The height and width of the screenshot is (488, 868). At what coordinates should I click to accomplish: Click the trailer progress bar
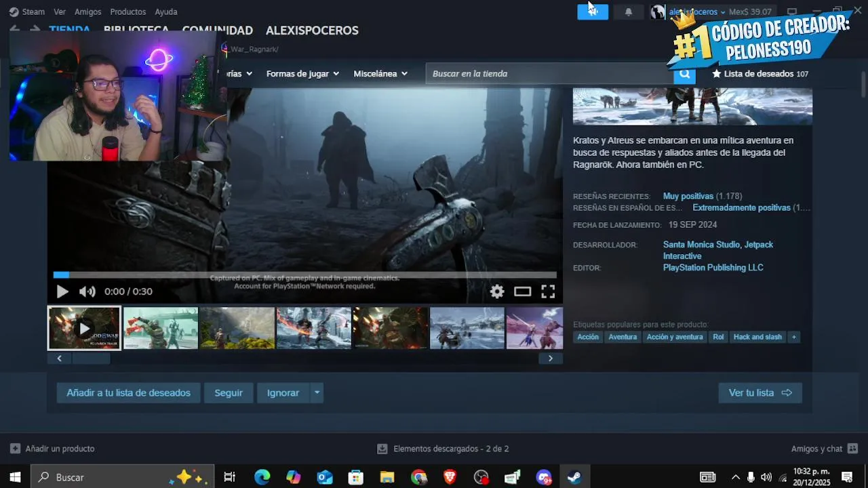(305, 274)
